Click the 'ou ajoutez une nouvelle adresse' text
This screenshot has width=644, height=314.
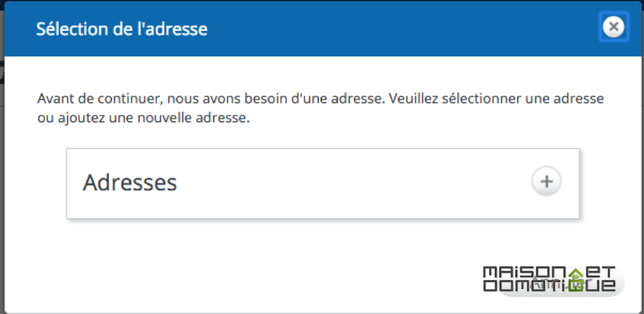pos(144,120)
